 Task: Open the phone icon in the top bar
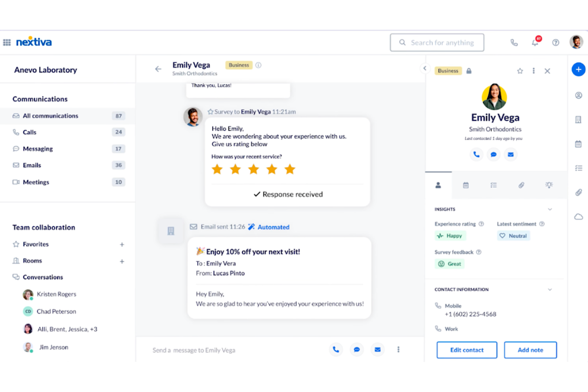click(x=514, y=42)
